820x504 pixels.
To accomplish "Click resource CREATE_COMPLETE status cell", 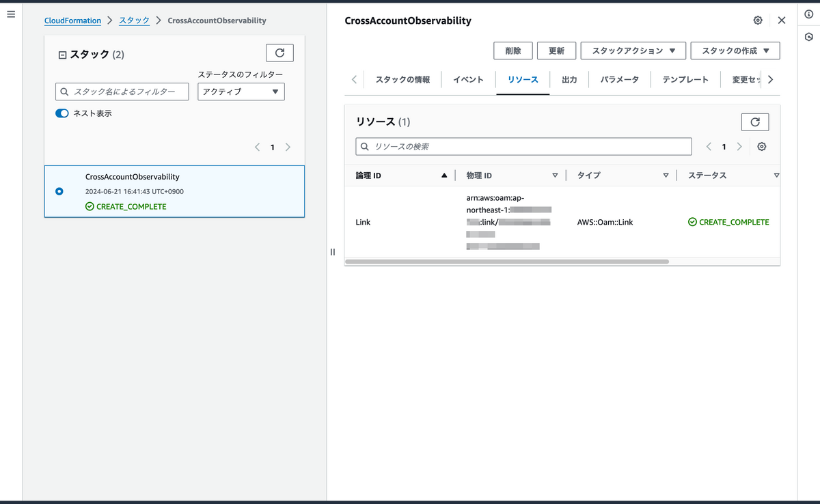I will pos(728,222).
